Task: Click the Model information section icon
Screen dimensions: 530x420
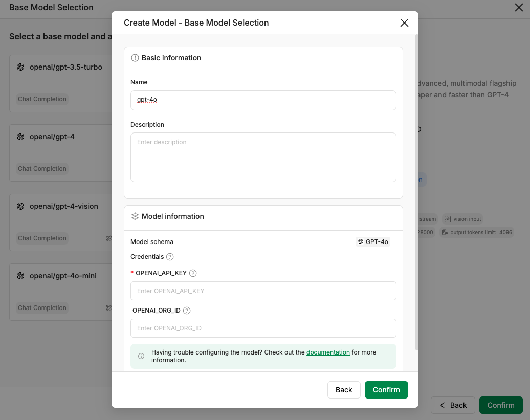Action: [135, 216]
